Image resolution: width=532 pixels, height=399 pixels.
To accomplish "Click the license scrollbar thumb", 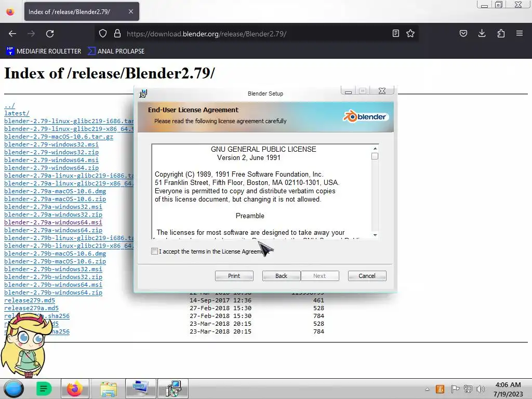I will tap(375, 156).
